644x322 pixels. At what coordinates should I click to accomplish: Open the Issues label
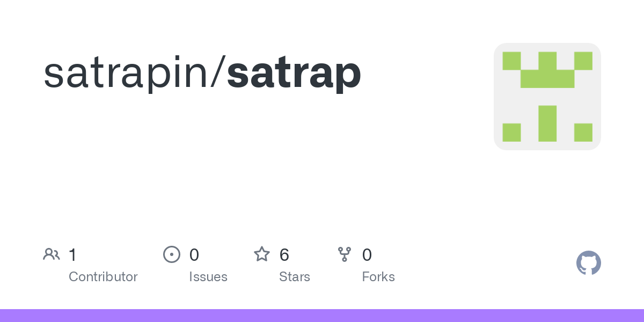(x=208, y=277)
